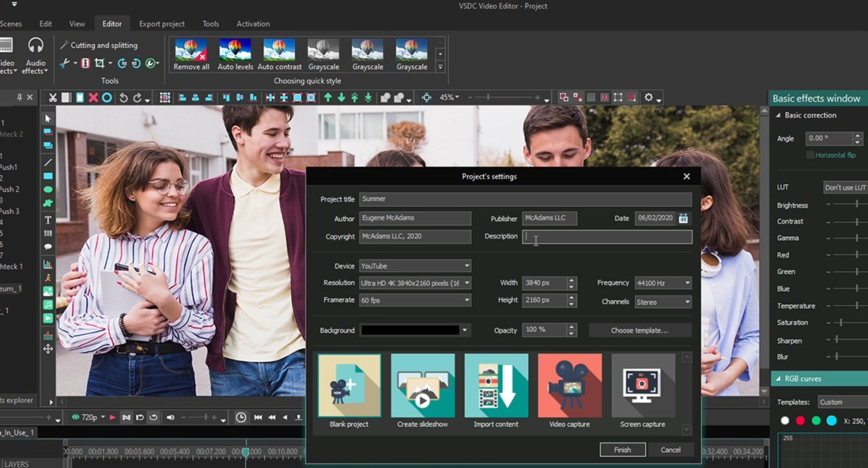Add a video object from sidebar
This screenshot has height=468, width=868.
tap(48, 318)
